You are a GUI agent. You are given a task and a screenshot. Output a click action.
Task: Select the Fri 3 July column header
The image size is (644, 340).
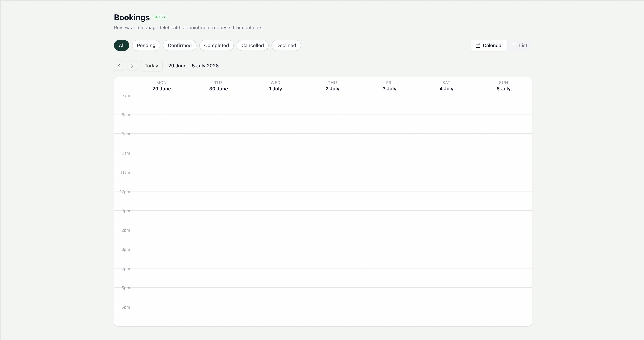click(390, 86)
